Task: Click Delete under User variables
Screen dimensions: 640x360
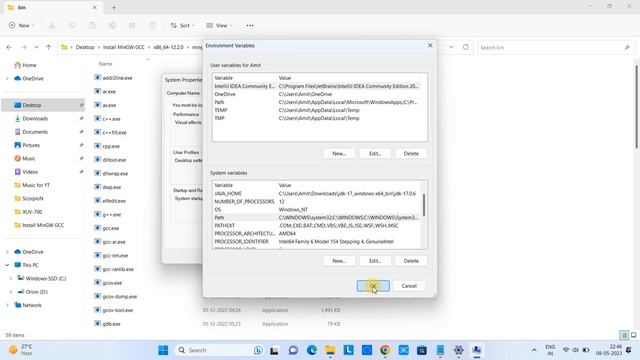Action: [411, 153]
